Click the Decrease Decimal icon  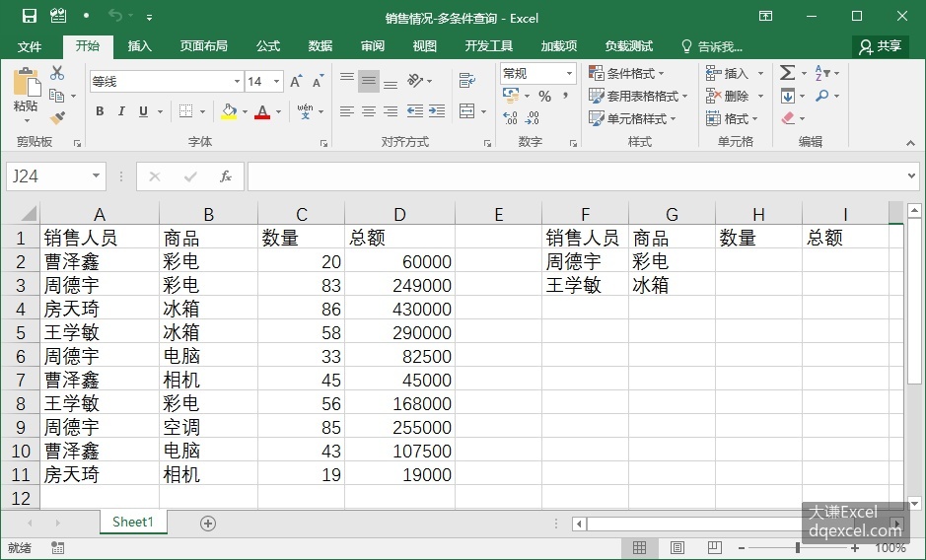pyautogui.click(x=533, y=118)
